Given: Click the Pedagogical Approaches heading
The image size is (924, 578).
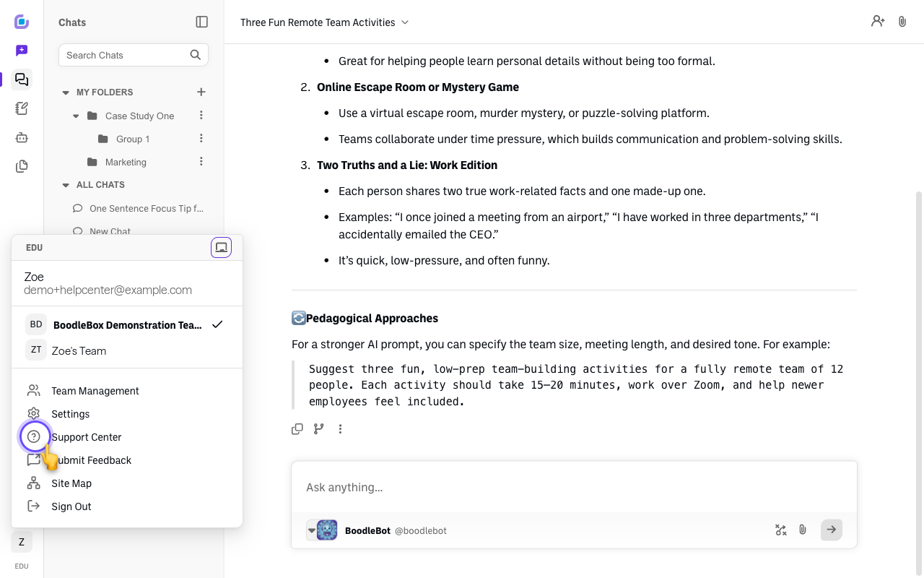Looking at the screenshot, I should pos(372,318).
